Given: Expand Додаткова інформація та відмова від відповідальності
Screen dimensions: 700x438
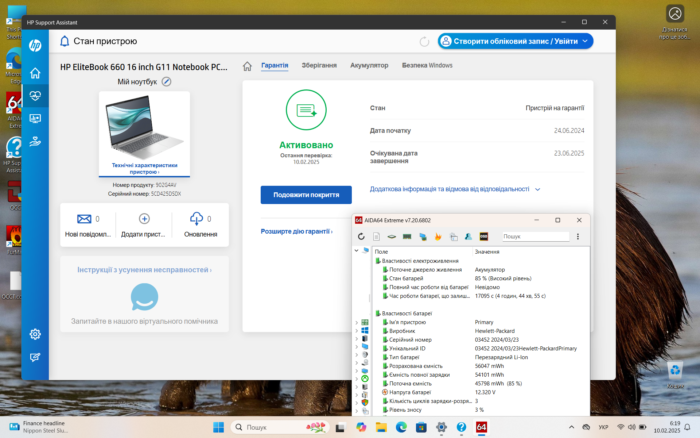Looking at the screenshot, I should pos(455,189).
